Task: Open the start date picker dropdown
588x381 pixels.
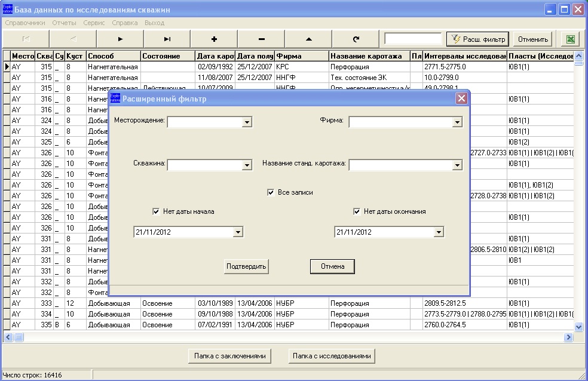Action: pyautogui.click(x=238, y=232)
